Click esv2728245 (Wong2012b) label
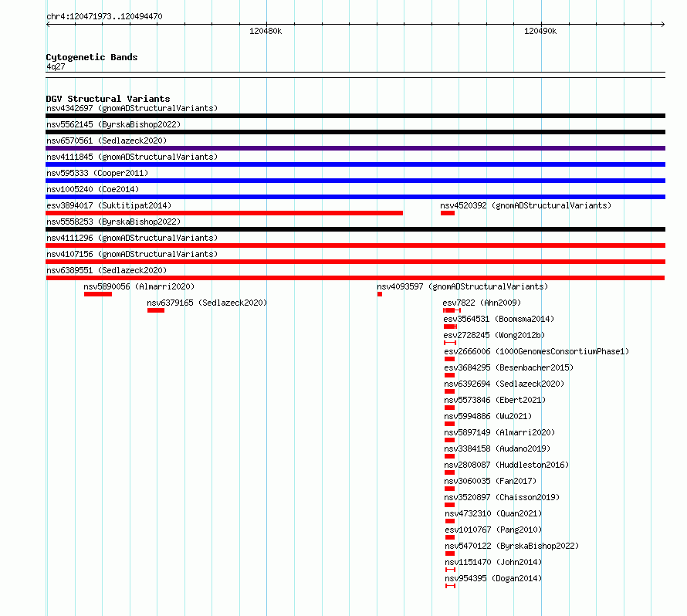 (x=494, y=335)
